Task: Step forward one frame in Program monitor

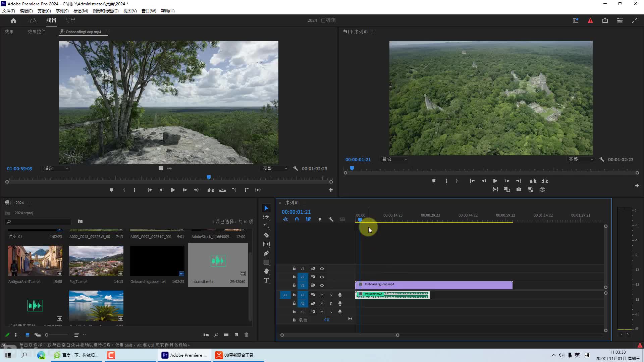Action: coord(507,181)
